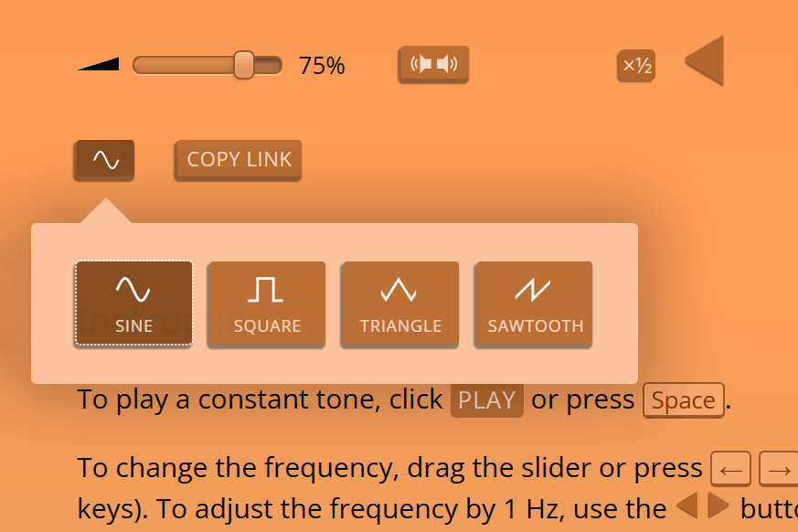
Task: Click large left arrow to lower frequency
Action: click(705, 61)
